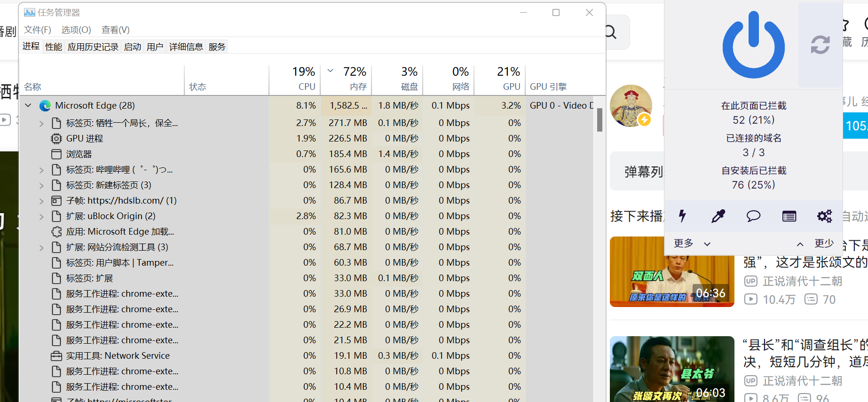Expand 标签页: 新建标签页 (3) row
868x402 pixels.
(41, 185)
